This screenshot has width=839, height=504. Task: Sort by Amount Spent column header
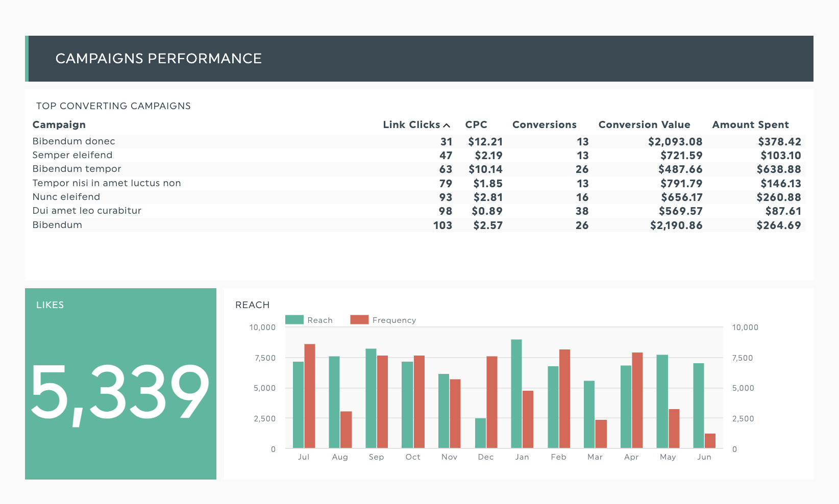tap(750, 125)
